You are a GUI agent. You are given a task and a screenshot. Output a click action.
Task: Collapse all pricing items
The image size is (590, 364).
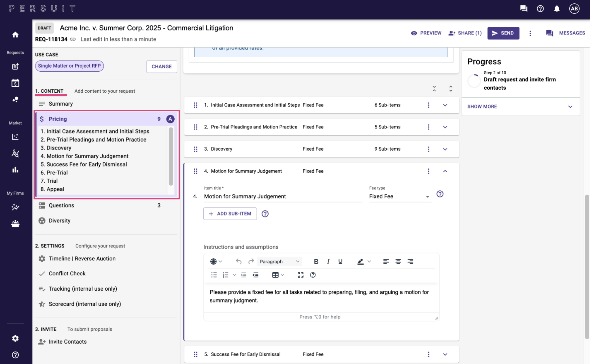click(434, 88)
